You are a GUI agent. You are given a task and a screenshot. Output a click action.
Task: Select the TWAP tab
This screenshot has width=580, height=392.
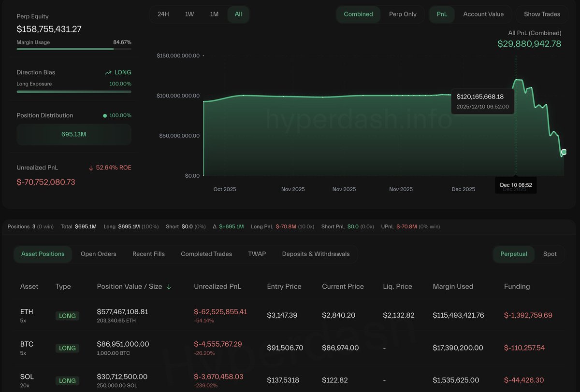pyautogui.click(x=257, y=253)
